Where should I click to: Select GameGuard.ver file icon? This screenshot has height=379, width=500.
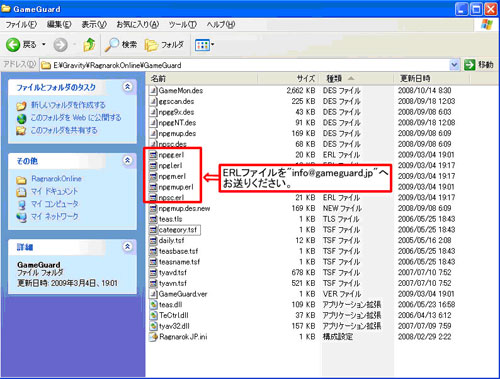pos(153,294)
